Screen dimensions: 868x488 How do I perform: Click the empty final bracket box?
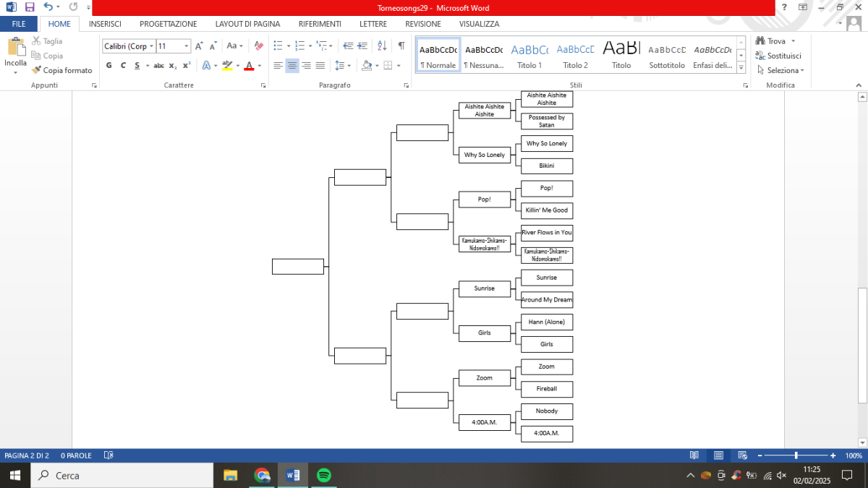tap(298, 267)
